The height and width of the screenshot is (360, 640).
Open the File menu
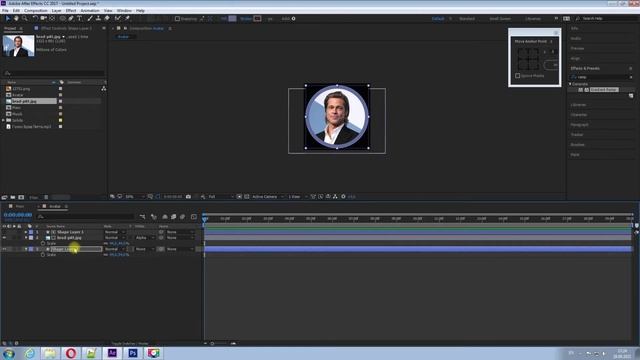(x=5, y=11)
